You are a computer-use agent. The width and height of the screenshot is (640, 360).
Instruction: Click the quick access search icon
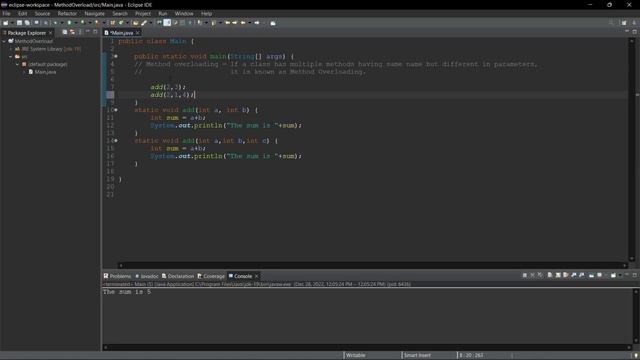pos(611,23)
